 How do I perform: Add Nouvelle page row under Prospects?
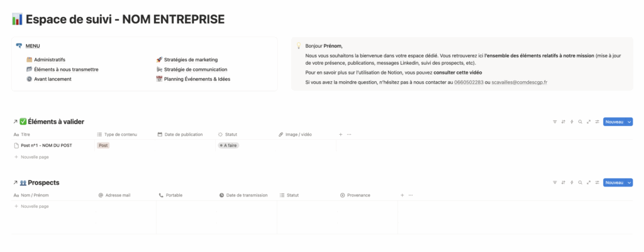[35, 206]
